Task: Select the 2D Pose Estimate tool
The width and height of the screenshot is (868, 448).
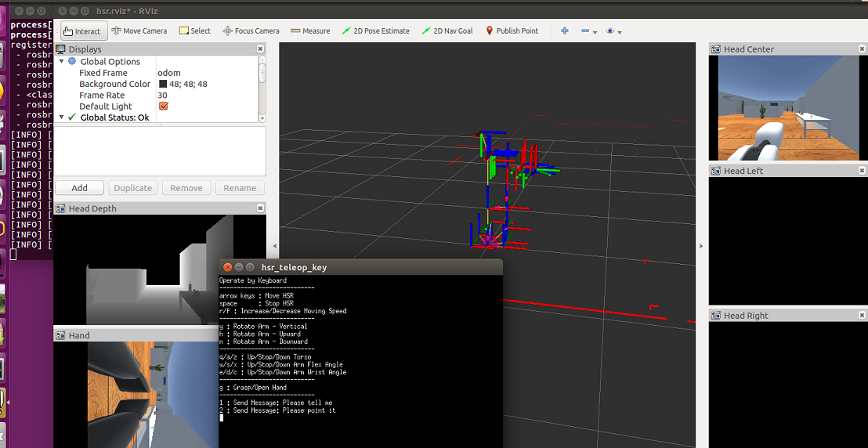Action: click(x=375, y=31)
